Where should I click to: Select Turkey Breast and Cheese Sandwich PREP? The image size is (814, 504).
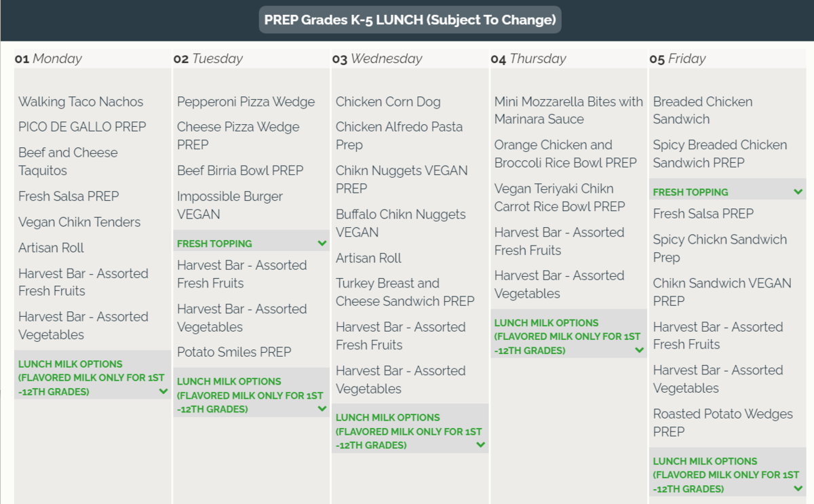405,292
